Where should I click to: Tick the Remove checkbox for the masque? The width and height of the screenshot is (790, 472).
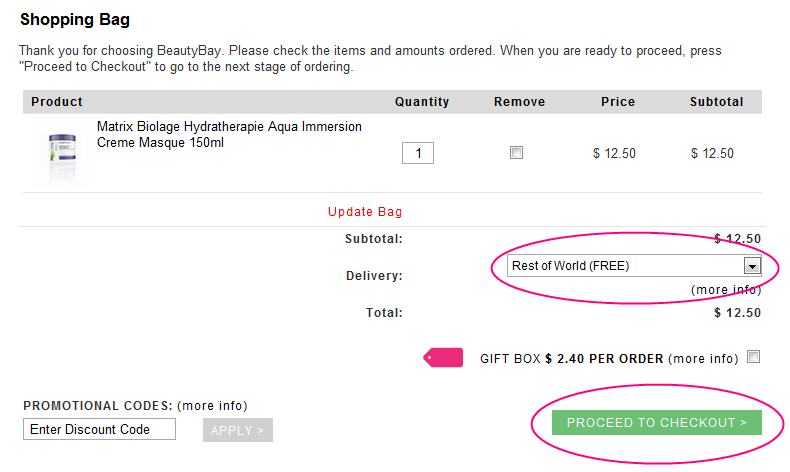pos(516,153)
